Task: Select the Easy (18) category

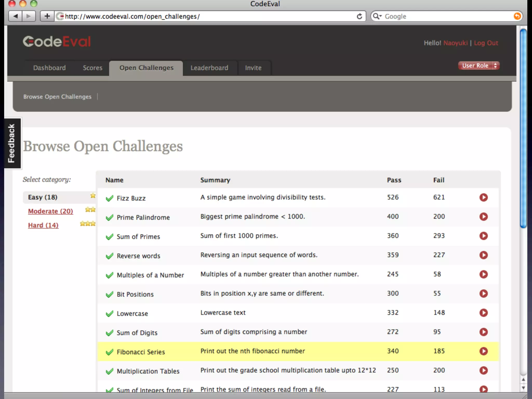Action: pos(43,197)
